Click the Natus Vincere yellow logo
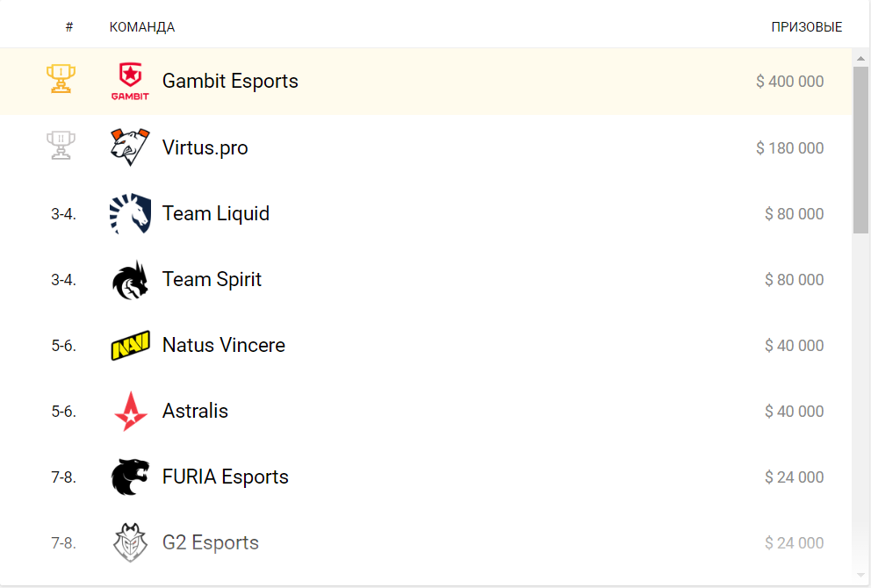The height and width of the screenshot is (588, 871). [130, 346]
